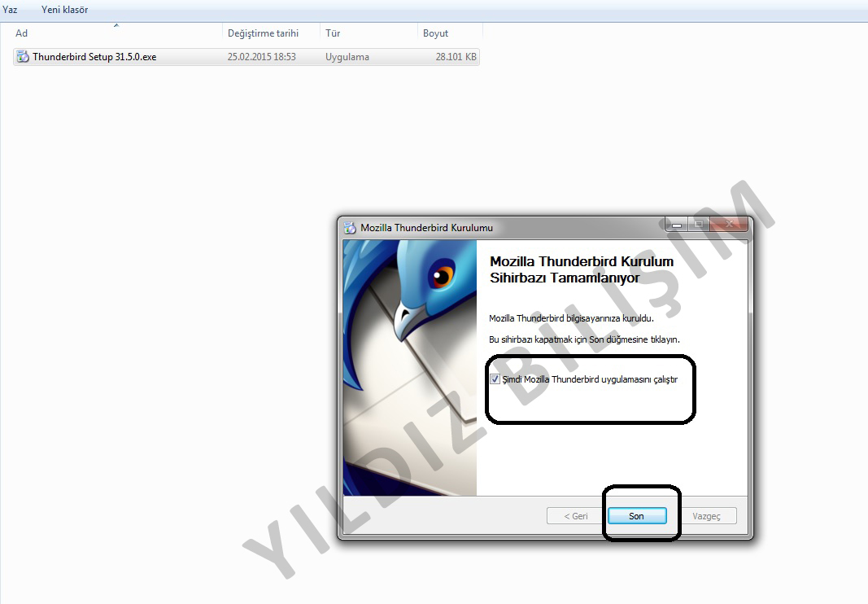Click the Vazgeç button in the installer
The image size is (868, 604).
tap(706, 516)
